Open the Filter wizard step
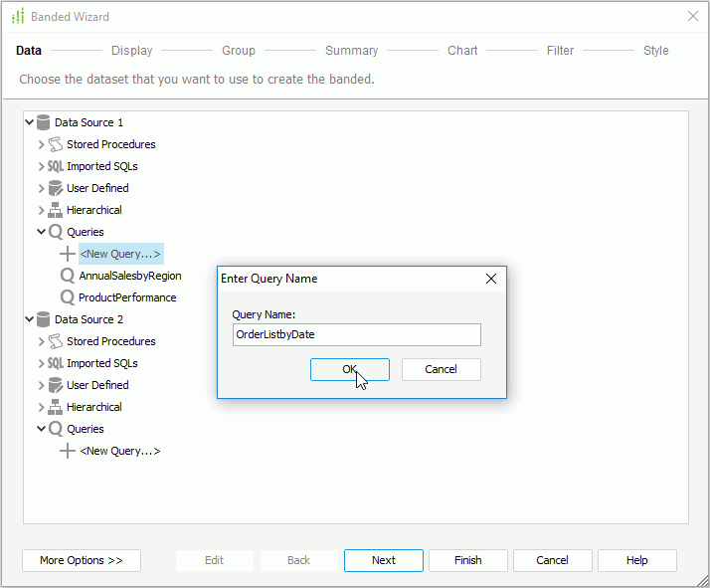 (560, 51)
